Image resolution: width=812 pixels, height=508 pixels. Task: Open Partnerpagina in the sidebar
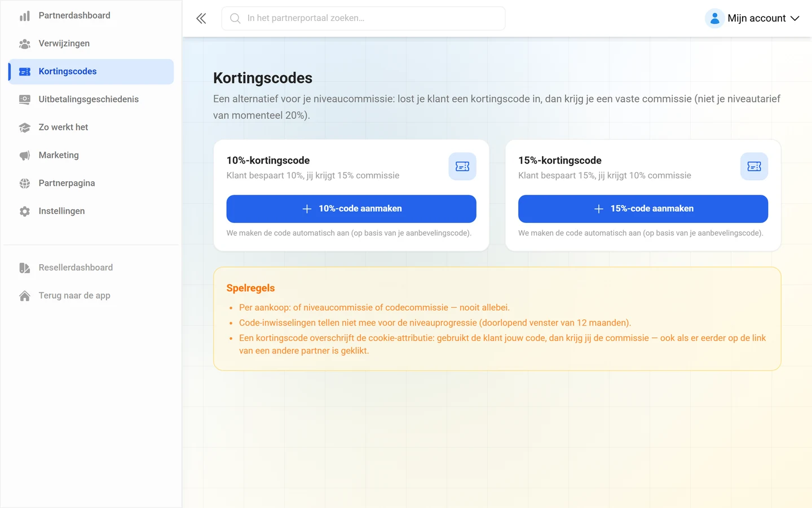(91, 183)
